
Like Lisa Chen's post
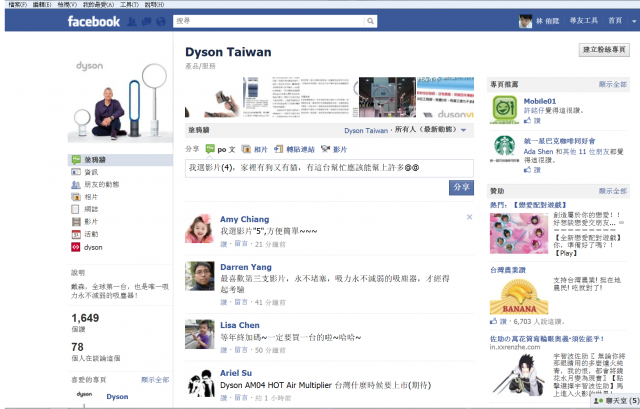point(223,350)
